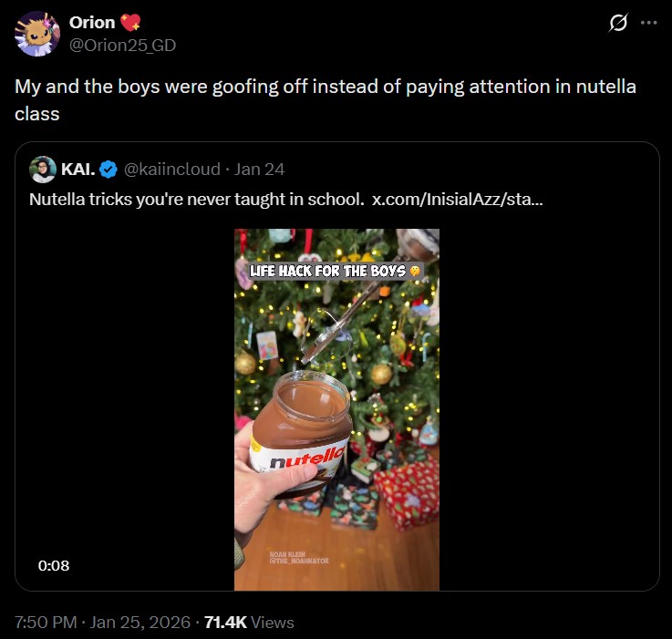672x639 pixels.
Task: Play the Nutella video thumbnail
Action: click(x=336, y=409)
